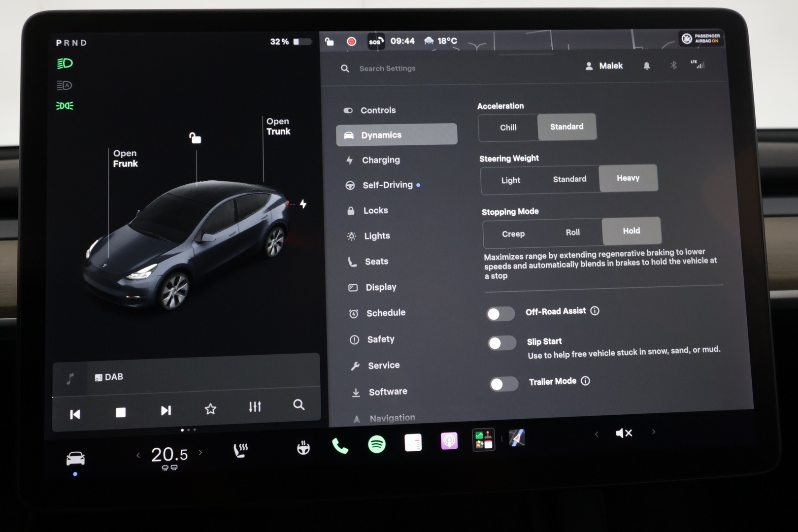Viewport: 798px width, 532px height.
Task: Increase cabin temperature with right arrow
Action: click(x=200, y=452)
